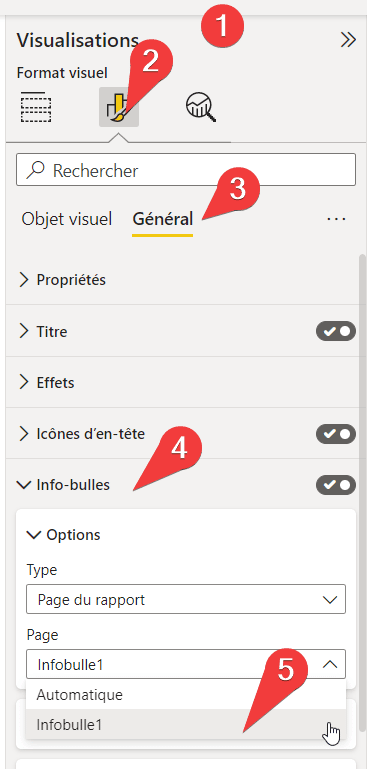367x769 pixels.
Task: Select the format visual paintbrush icon
Action: pos(119,107)
